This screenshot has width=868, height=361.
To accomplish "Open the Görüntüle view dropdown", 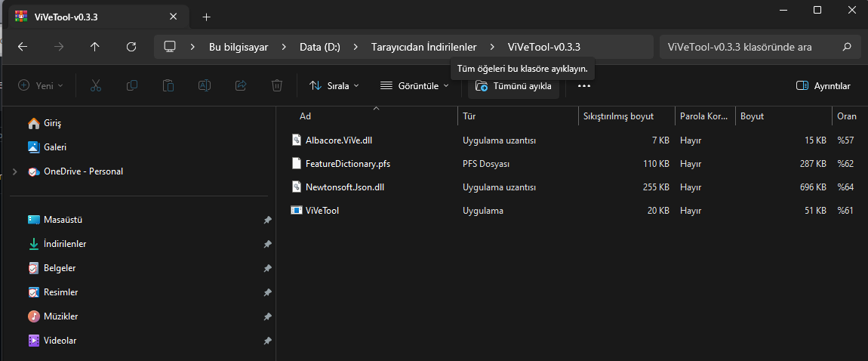I will [x=414, y=86].
